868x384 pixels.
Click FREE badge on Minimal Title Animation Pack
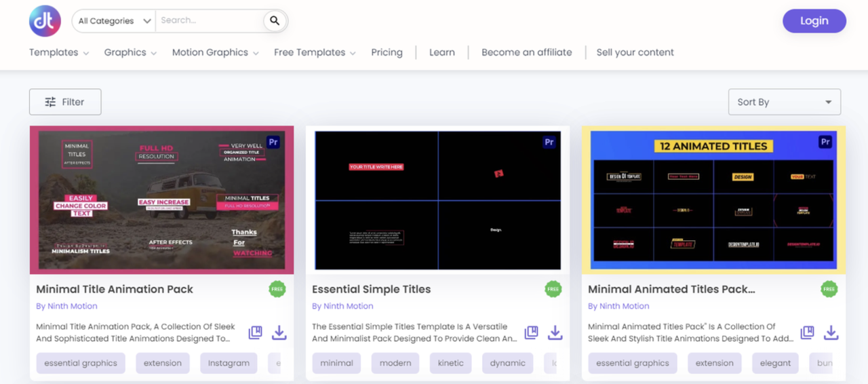point(277,289)
